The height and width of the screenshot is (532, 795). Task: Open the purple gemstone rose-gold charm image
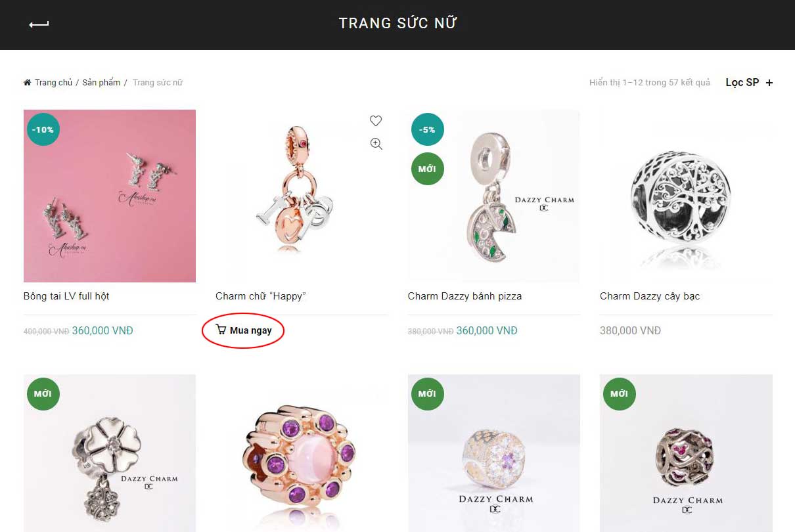pyautogui.click(x=302, y=453)
